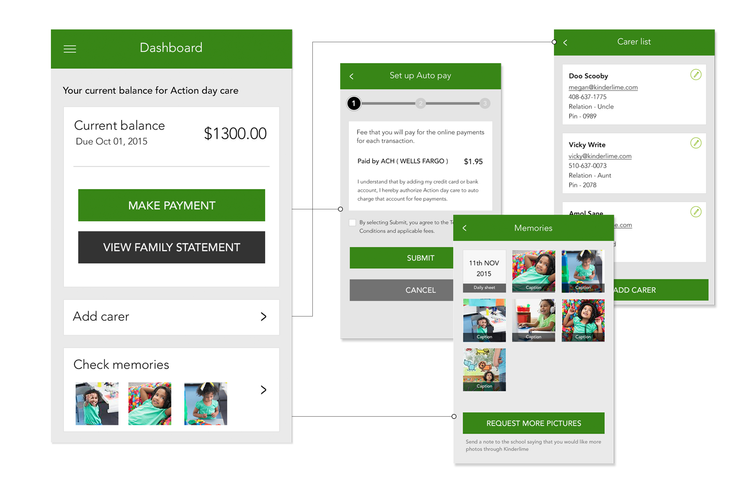
Task: Click the MAKE PAYMENT button
Action: [x=171, y=205]
